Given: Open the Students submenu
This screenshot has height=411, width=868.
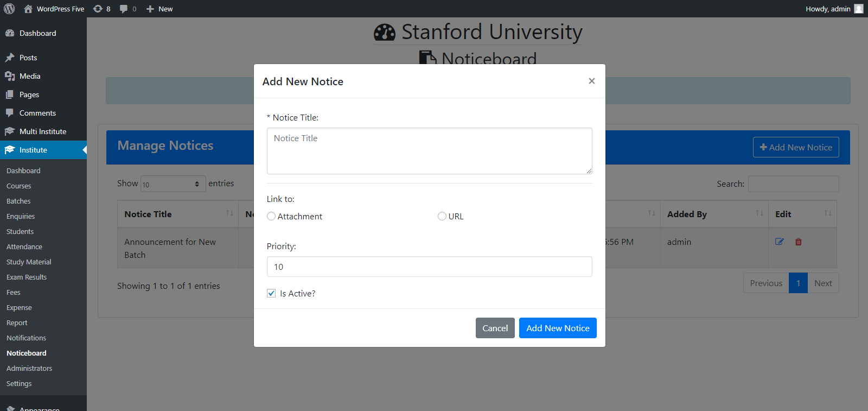Looking at the screenshot, I should [20, 231].
